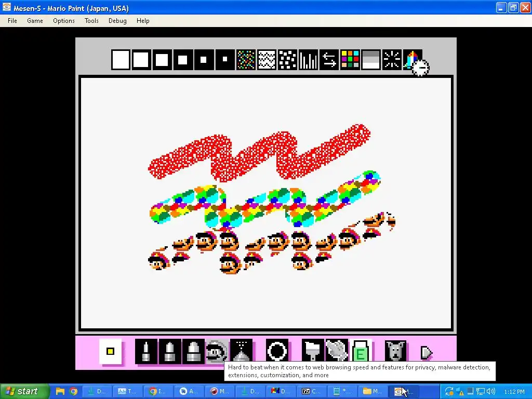Click on the red dithered squiggle on canvas
Screen dimensions: 532x399
(259, 152)
